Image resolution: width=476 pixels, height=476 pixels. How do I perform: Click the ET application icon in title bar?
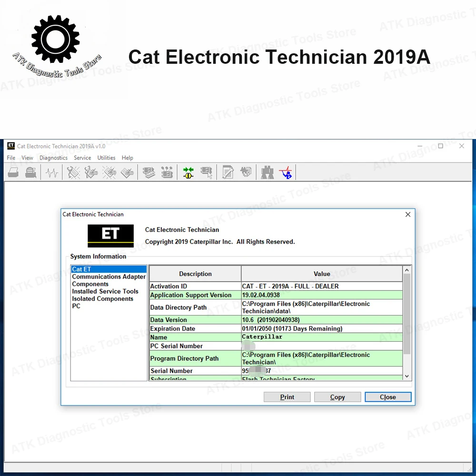click(11, 146)
